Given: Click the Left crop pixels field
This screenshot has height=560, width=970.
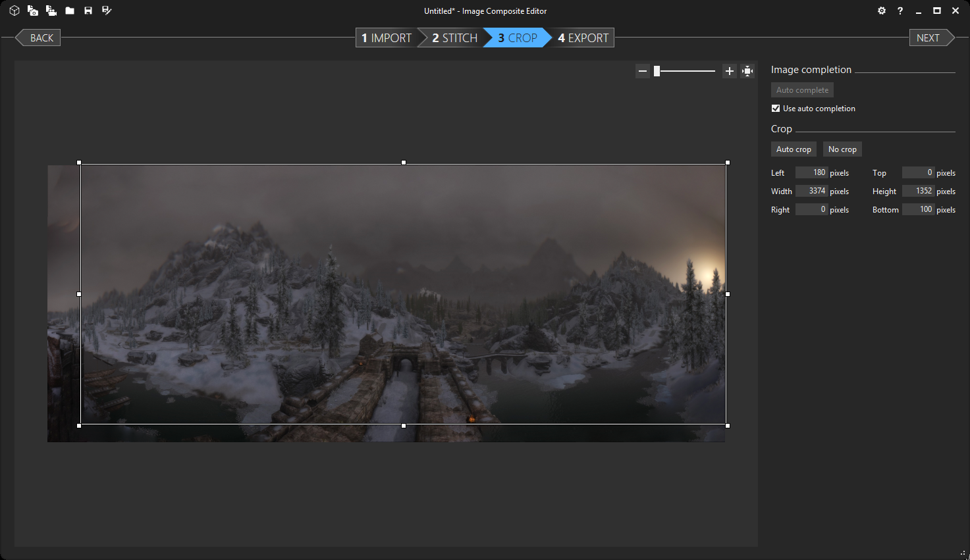Looking at the screenshot, I should 811,172.
